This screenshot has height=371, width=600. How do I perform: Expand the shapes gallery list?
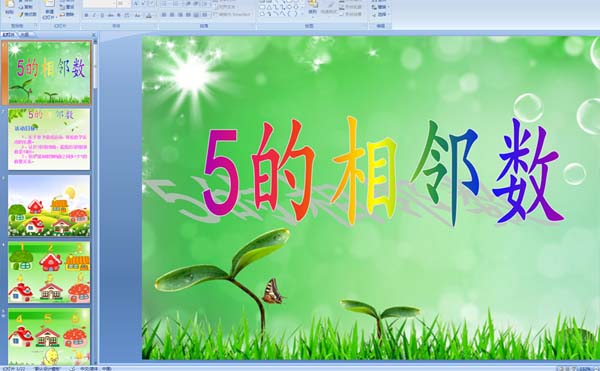point(302,14)
